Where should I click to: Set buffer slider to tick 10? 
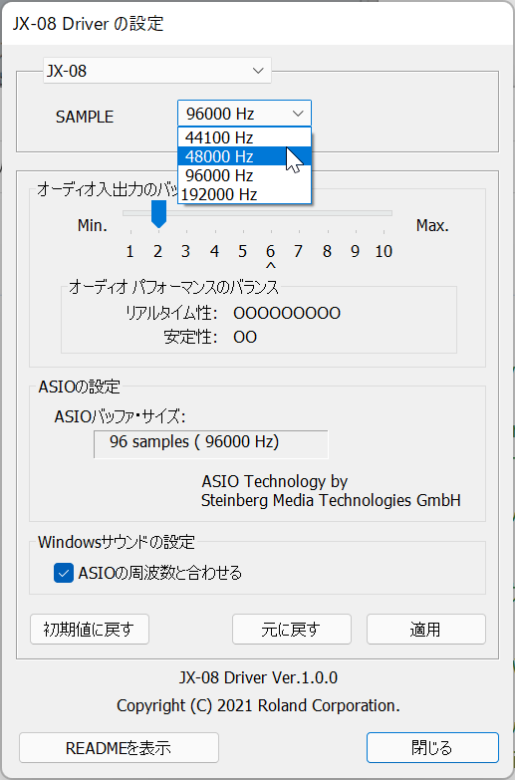[x=384, y=213]
